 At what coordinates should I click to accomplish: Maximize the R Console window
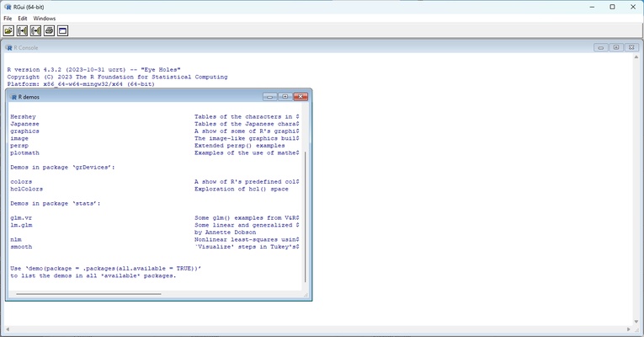coord(616,48)
